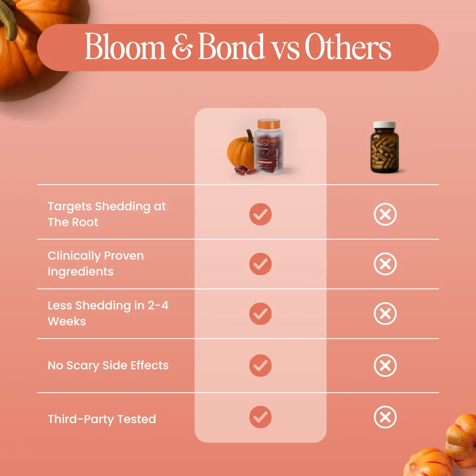Select the generic amber capsule bottle image
This screenshot has height=476, width=476.
[x=384, y=147]
